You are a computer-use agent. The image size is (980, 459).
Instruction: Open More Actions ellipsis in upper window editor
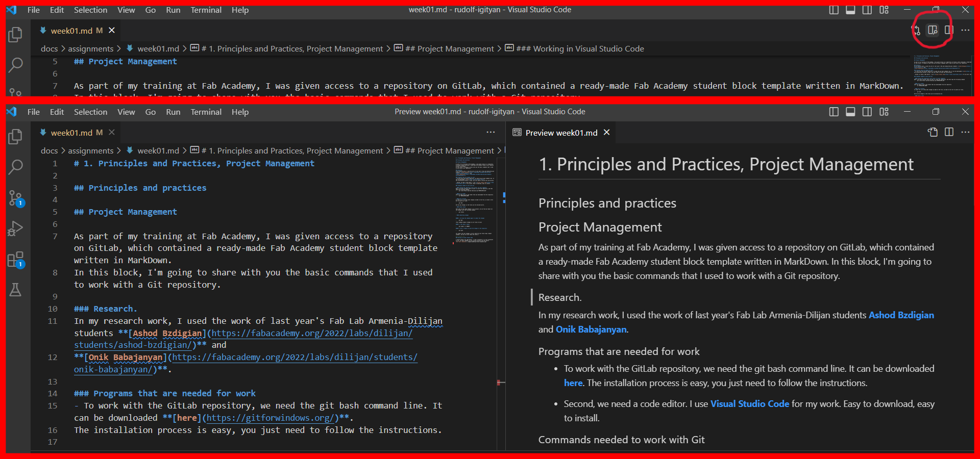[x=965, y=30]
